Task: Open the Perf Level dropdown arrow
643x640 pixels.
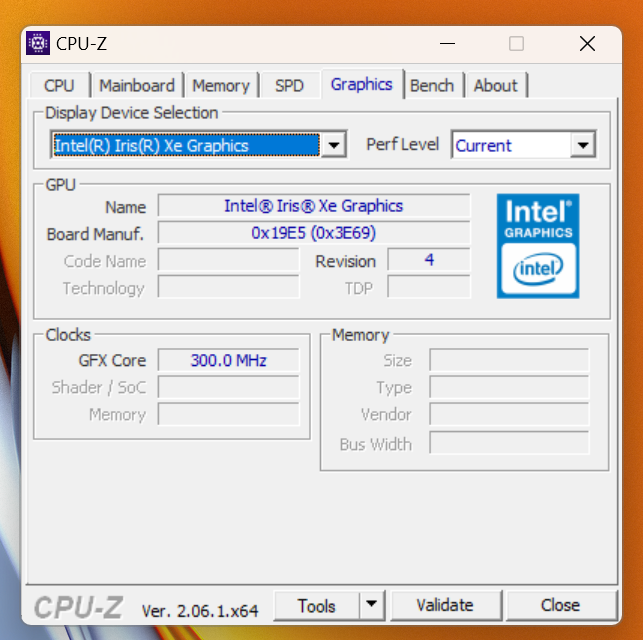Action: [583, 145]
